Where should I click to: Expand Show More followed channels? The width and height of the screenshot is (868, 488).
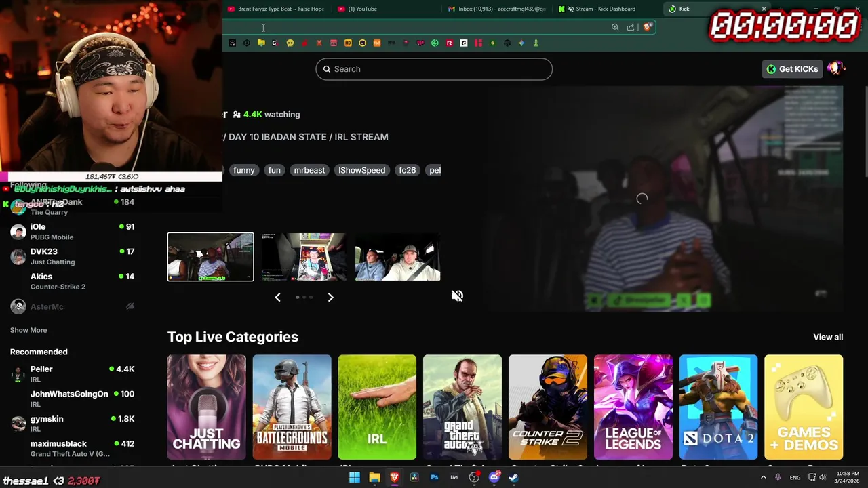pyautogui.click(x=28, y=330)
